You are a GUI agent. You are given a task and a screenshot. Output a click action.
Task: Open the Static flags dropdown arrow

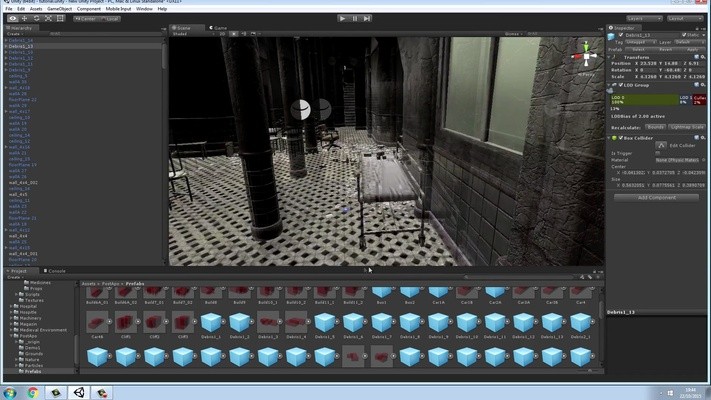[704, 35]
